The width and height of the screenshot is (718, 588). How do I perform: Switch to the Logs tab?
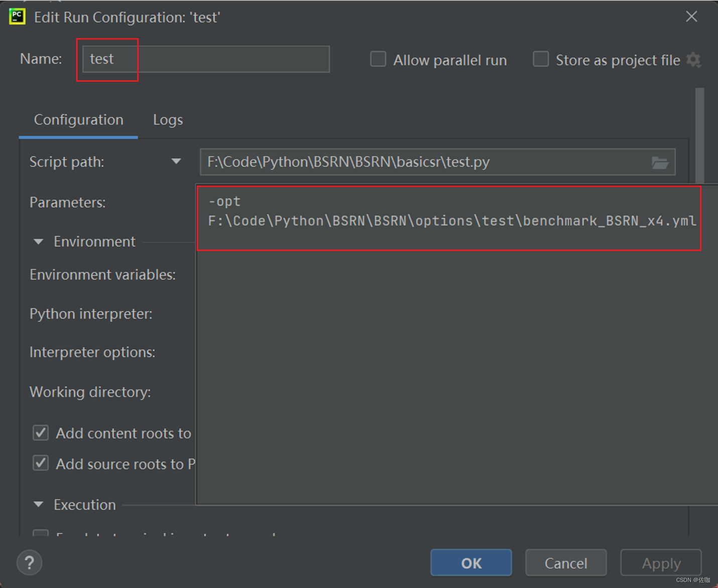click(168, 120)
